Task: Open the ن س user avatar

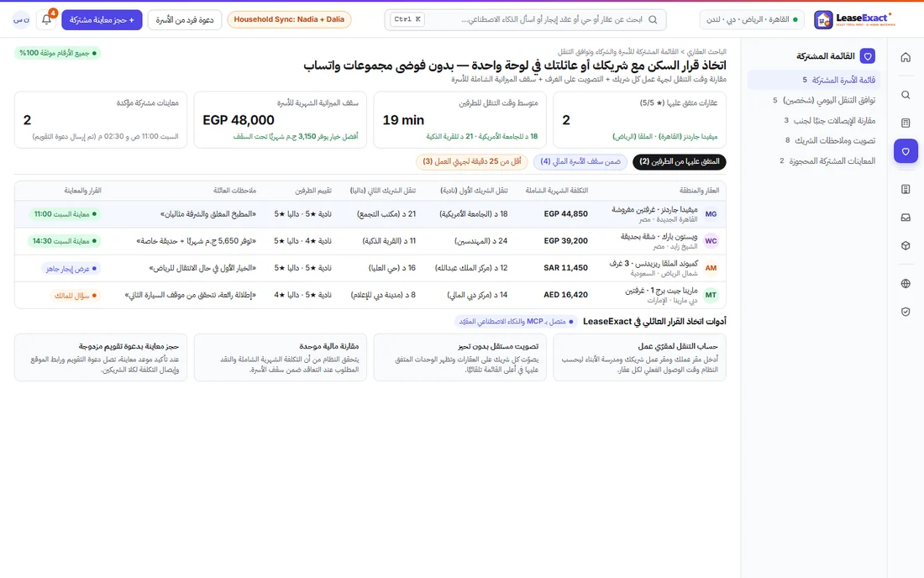Action: (x=22, y=19)
